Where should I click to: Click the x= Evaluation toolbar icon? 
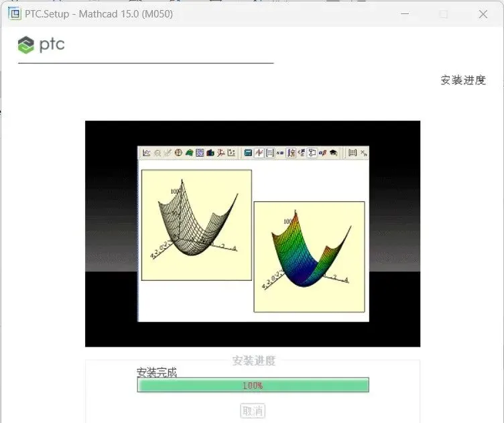(x=280, y=153)
